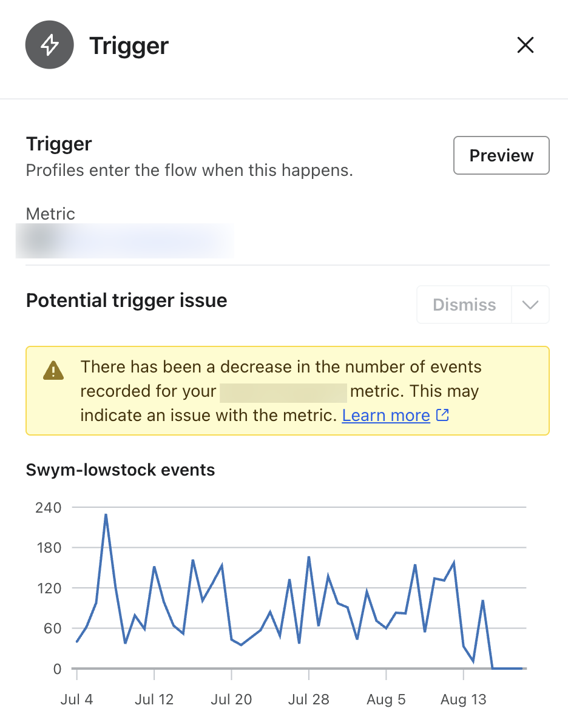Click the Potential trigger issue heading
Image resolution: width=568 pixels, height=728 pixels.
(126, 300)
